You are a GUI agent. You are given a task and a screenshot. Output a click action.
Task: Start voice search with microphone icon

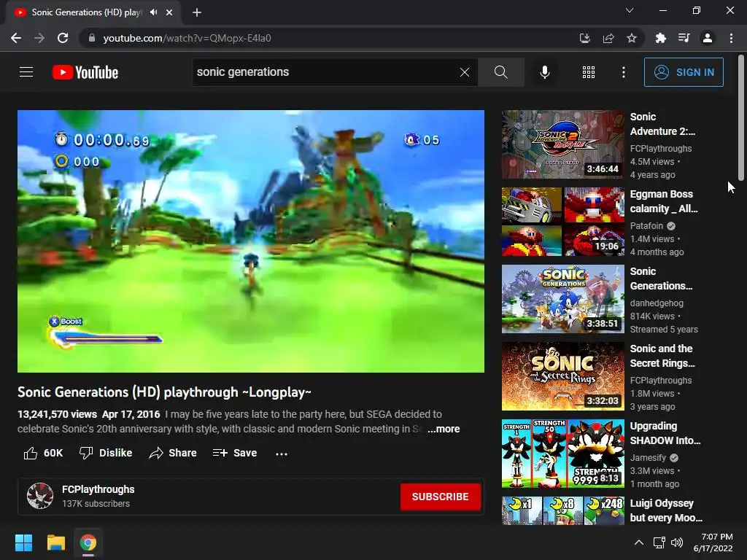[544, 72]
